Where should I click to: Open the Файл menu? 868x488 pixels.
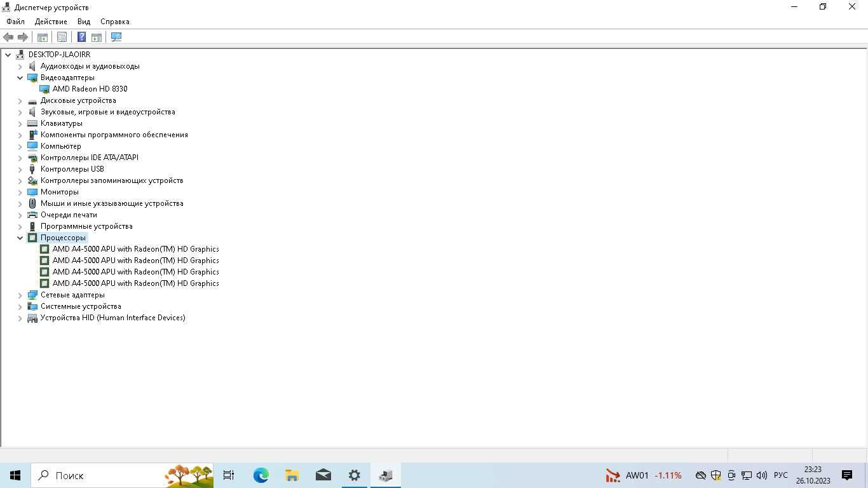tap(15, 22)
